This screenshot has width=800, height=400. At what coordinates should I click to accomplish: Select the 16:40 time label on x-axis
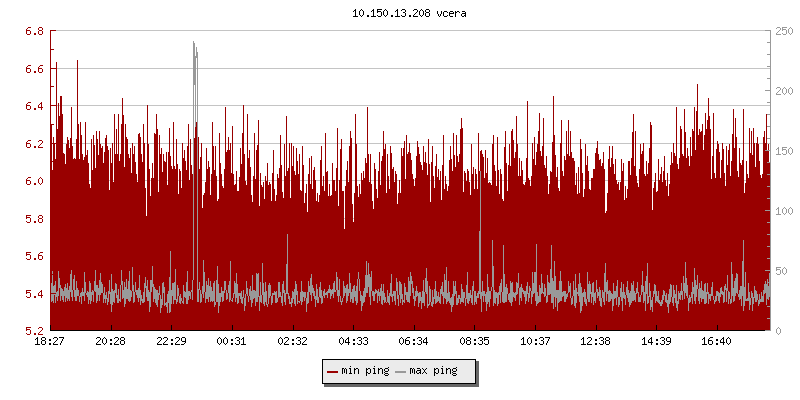[x=717, y=341]
